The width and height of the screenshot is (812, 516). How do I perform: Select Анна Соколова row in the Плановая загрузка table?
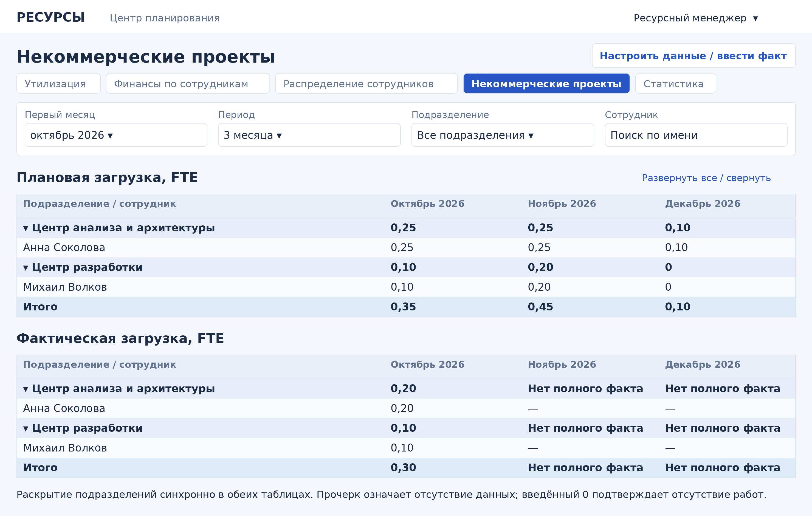pos(406,247)
